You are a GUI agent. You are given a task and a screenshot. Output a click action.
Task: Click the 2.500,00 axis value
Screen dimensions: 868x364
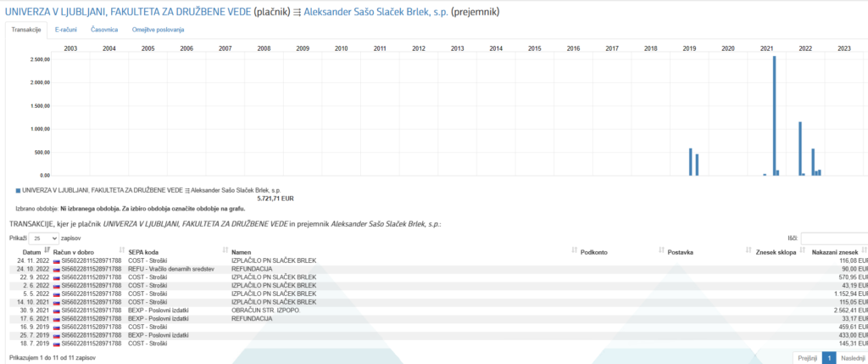[40, 59]
